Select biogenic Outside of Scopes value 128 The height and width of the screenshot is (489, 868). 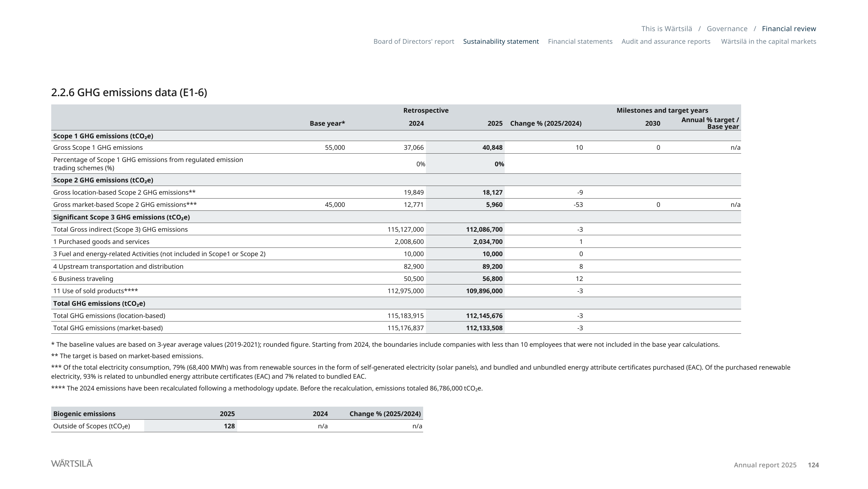point(229,426)
